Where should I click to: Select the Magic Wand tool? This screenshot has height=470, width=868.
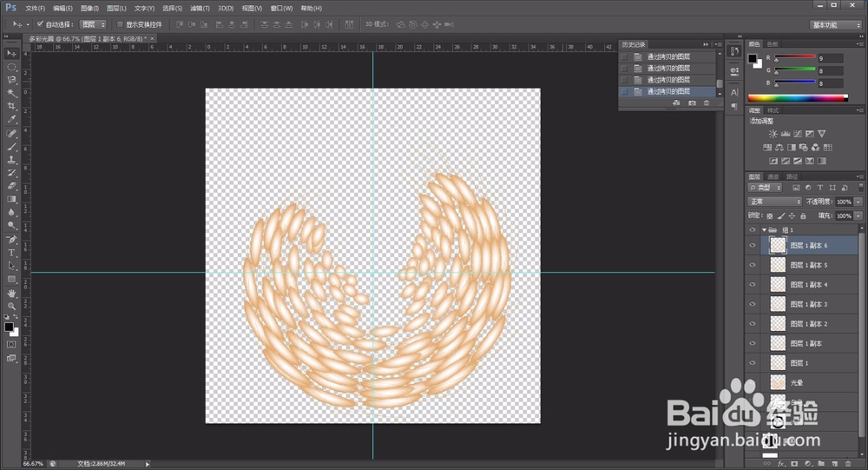click(11, 93)
